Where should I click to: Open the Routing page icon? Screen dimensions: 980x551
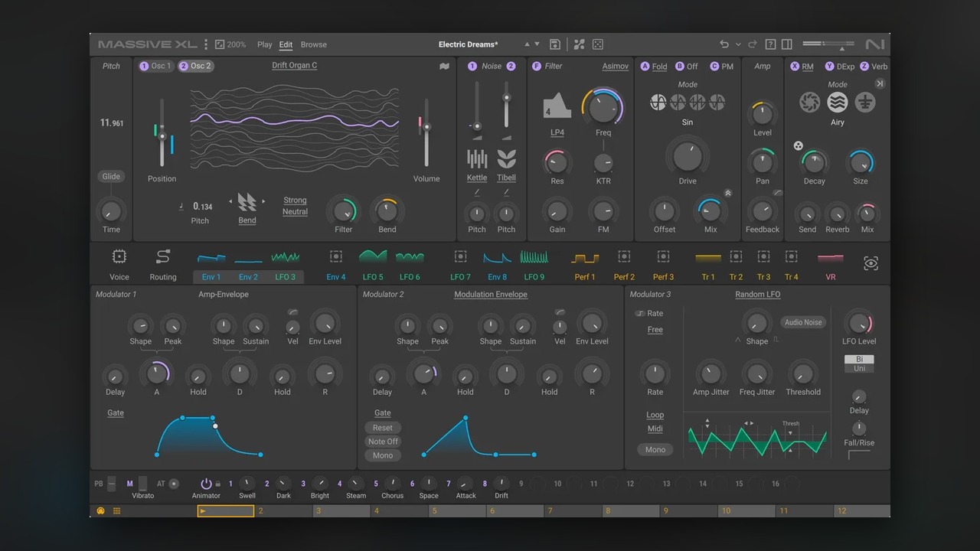pyautogui.click(x=162, y=256)
